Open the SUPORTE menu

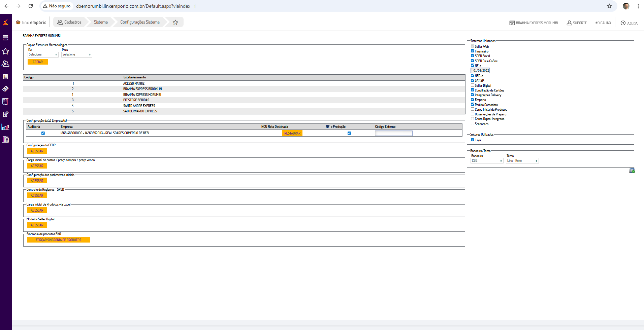(577, 23)
